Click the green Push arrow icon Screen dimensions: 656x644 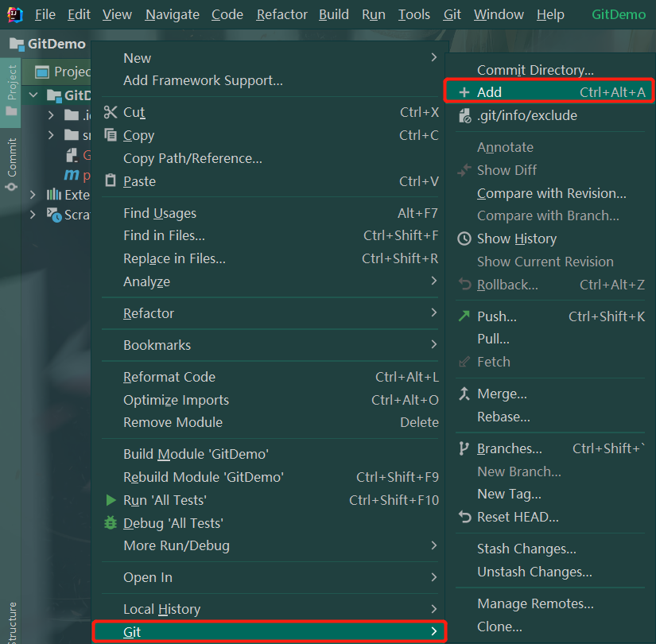coord(464,316)
